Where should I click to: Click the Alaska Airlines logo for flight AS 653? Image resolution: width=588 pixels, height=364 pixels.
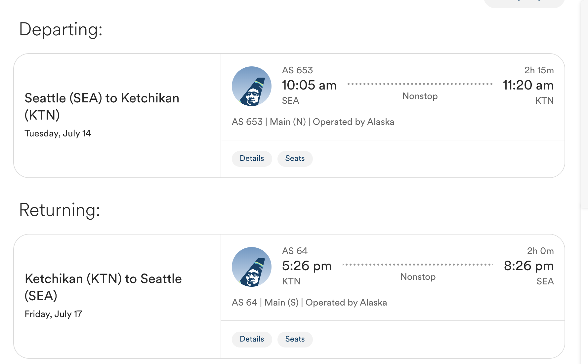point(251,86)
